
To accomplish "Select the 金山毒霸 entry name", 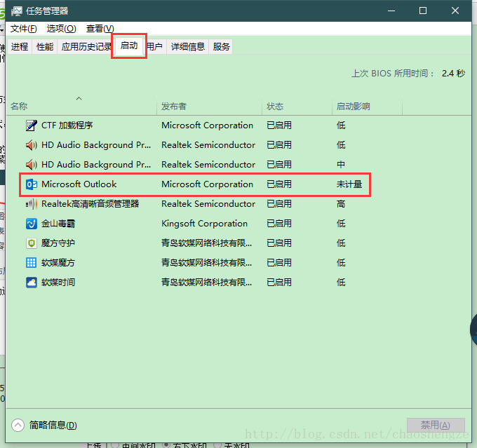I will coord(58,224).
